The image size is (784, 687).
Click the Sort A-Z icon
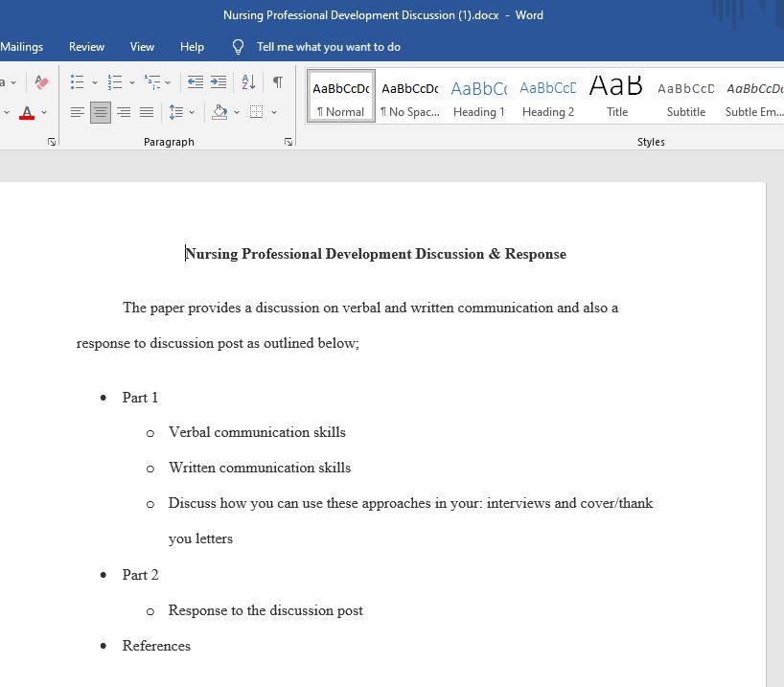(248, 82)
